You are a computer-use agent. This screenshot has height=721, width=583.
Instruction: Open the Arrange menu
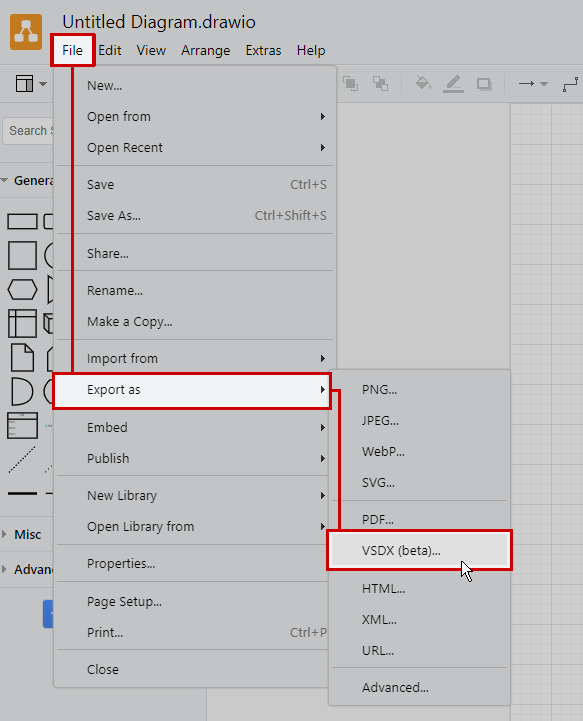click(x=206, y=50)
